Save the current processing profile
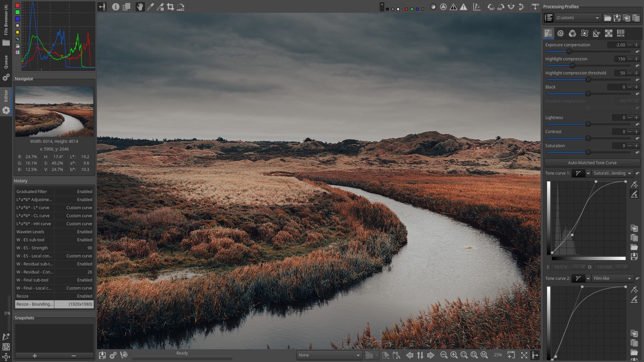Image resolution: width=644 pixels, height=362 pixels. coord(617,18)
